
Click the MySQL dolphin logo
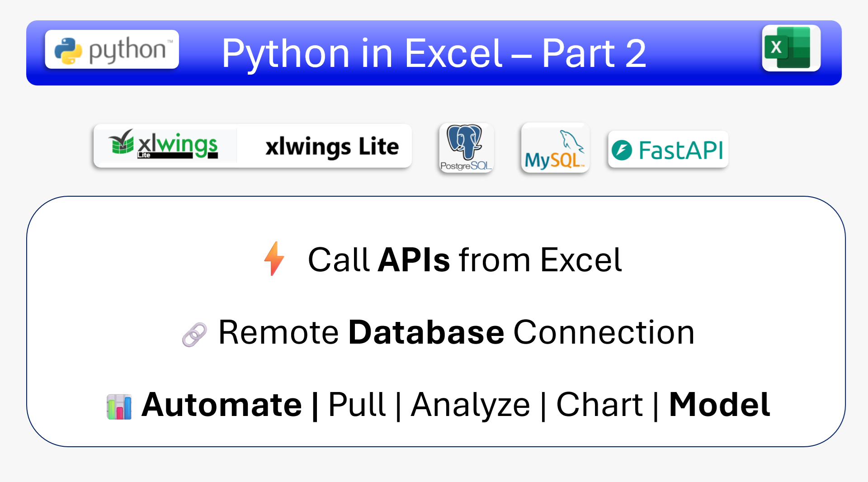tap(555, 148)
